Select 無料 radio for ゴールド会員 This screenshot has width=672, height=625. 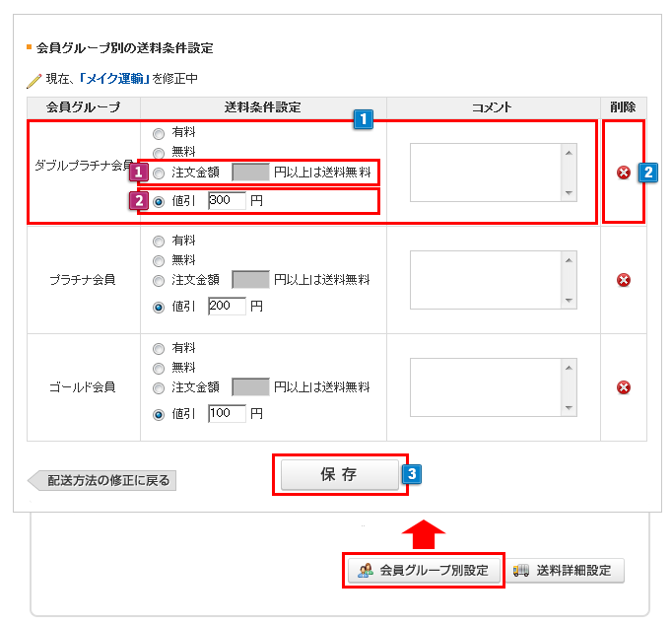click(x=159, y=368)
